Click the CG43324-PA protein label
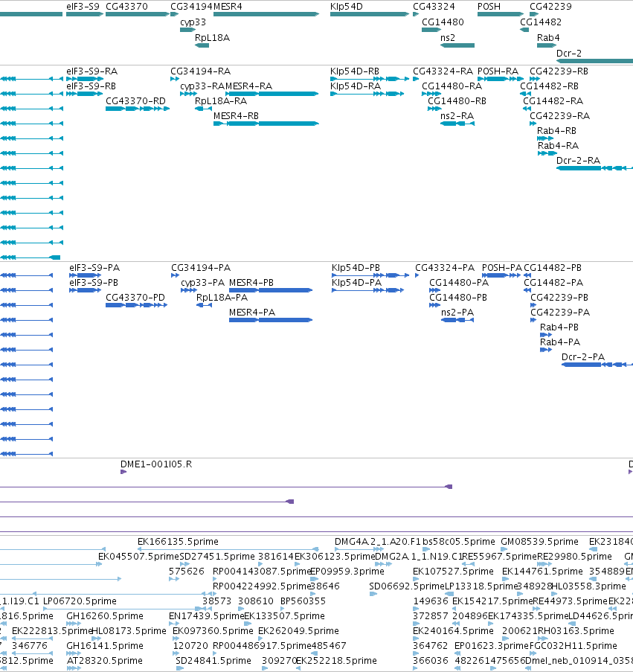Screen dimensions: 633x672 (445, 268)
